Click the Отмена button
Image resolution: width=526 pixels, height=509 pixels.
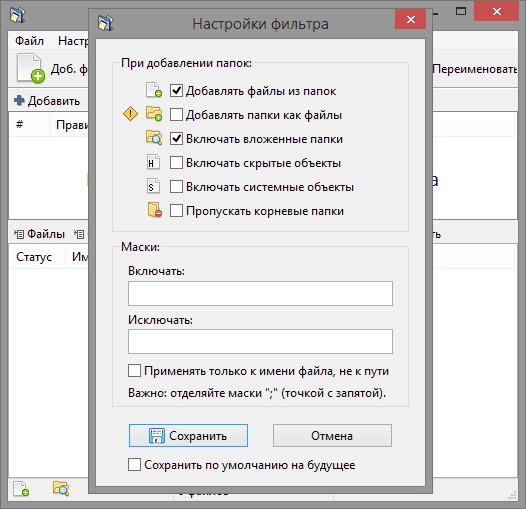pyautogui.click(x=332, y=436)
